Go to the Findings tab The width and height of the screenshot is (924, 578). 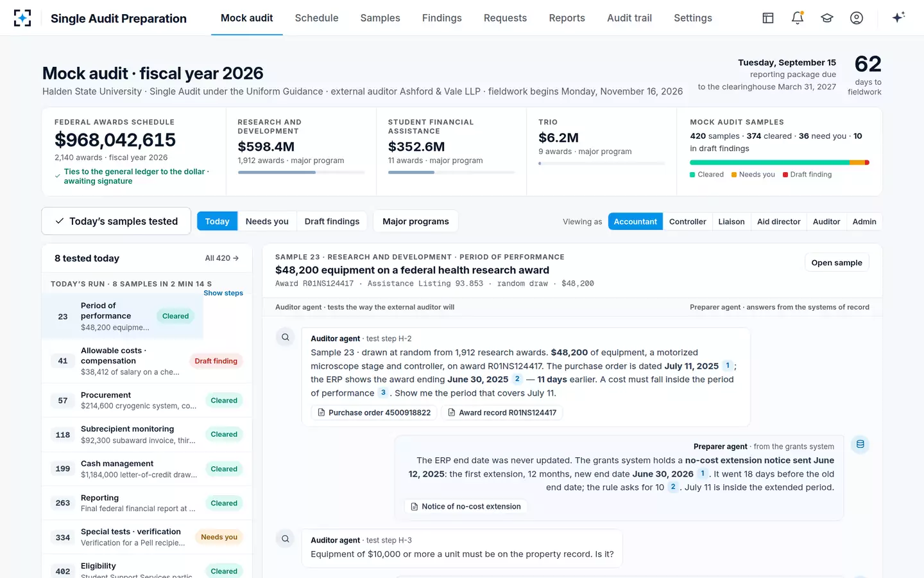pyautogui.click(x=442, y=18)
